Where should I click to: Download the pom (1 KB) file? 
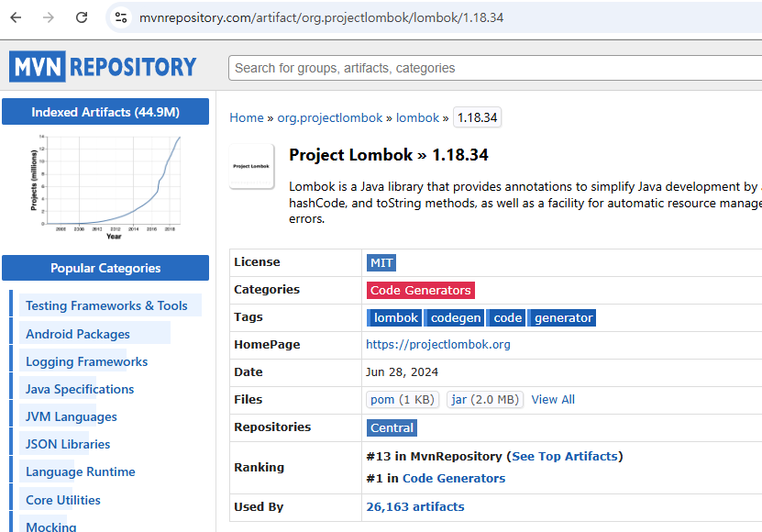[403, 400]
